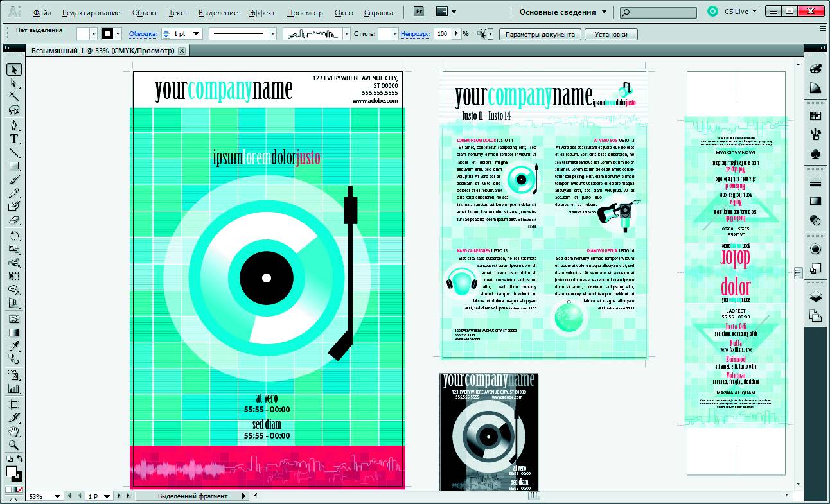This screenshot has height=504, width=830.
Task: Open the Brushes panel icon
Action: point(815,134)
